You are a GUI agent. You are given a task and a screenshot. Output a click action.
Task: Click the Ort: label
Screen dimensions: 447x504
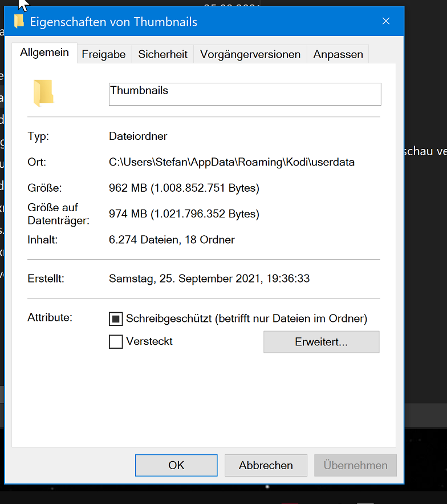(37, 162)
